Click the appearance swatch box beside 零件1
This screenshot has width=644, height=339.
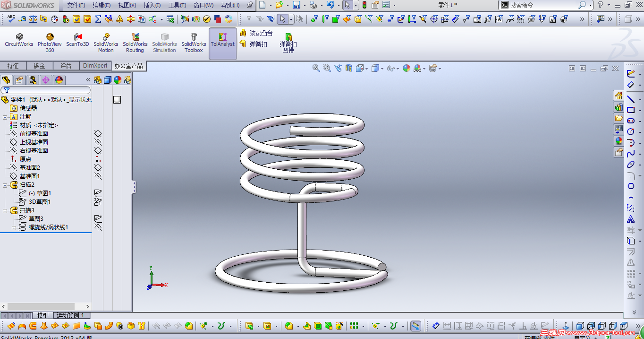tap(117, 100)
